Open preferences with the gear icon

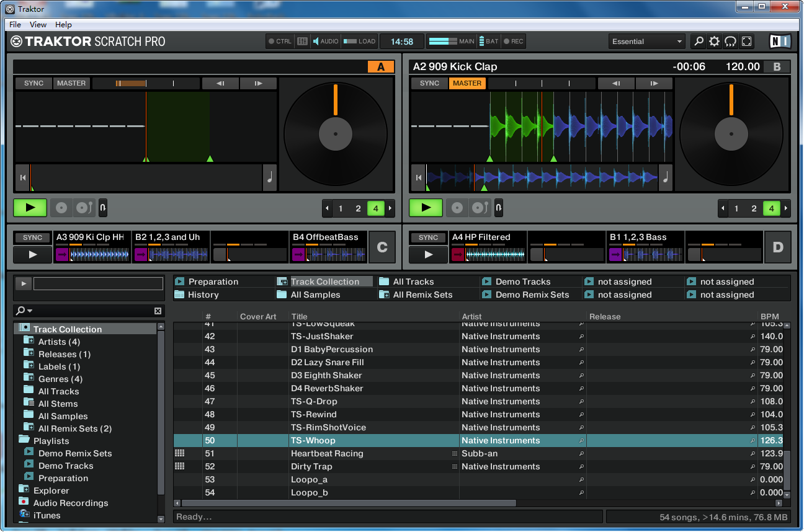pos(715,42)
